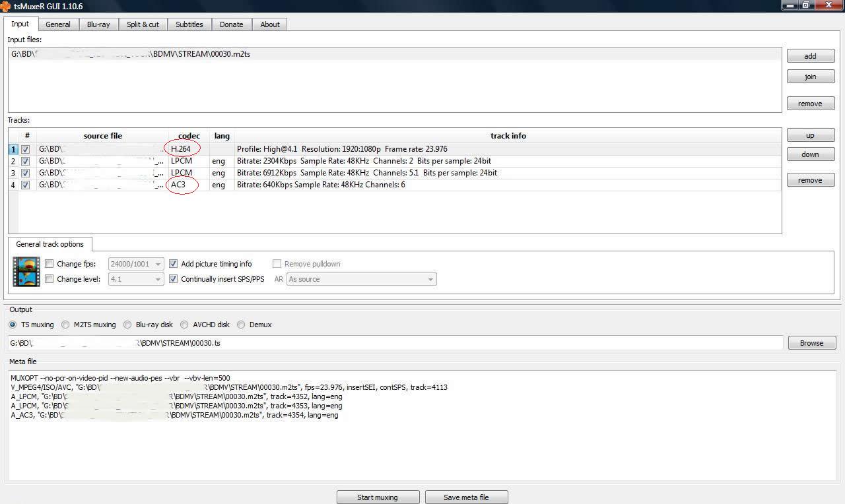The image size is (845, 504).
Task: Open the 4.1 level dropdown
Action: tap(135, 279)
